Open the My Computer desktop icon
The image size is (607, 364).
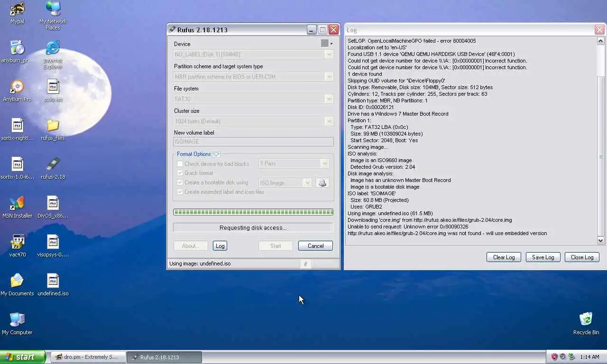point(17,319)
